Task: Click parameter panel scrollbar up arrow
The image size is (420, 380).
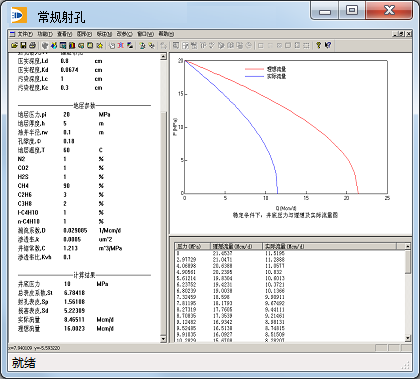Action: click(x=163, y=57)
